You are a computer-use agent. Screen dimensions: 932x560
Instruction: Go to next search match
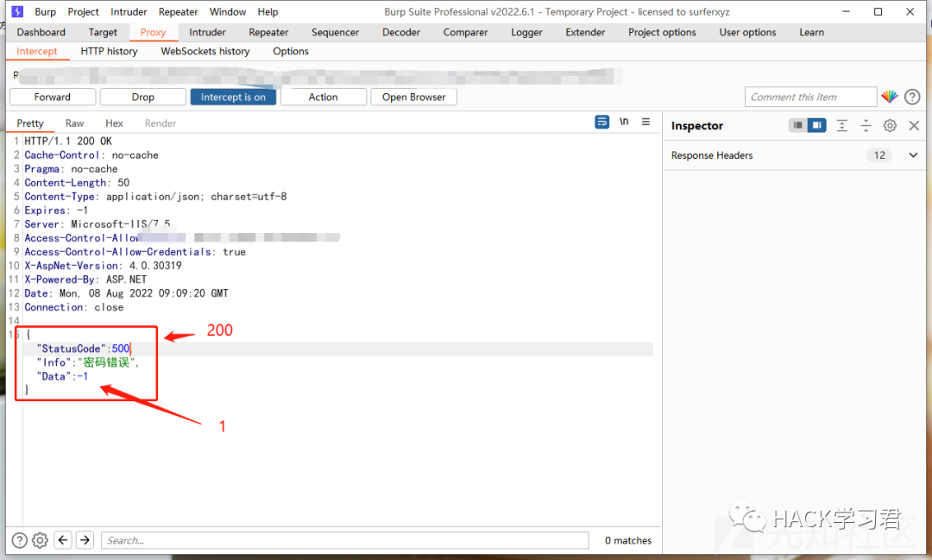coord(85,540)
